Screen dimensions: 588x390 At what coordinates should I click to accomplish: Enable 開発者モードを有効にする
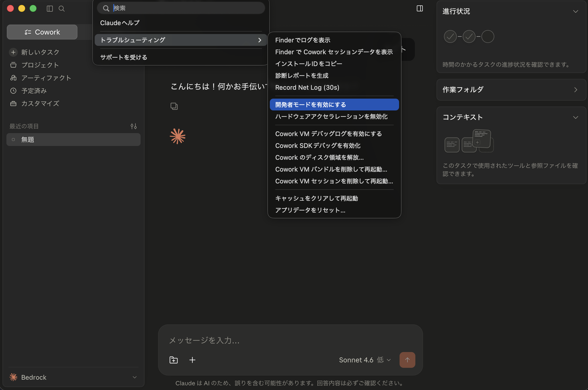click(334, 105)
